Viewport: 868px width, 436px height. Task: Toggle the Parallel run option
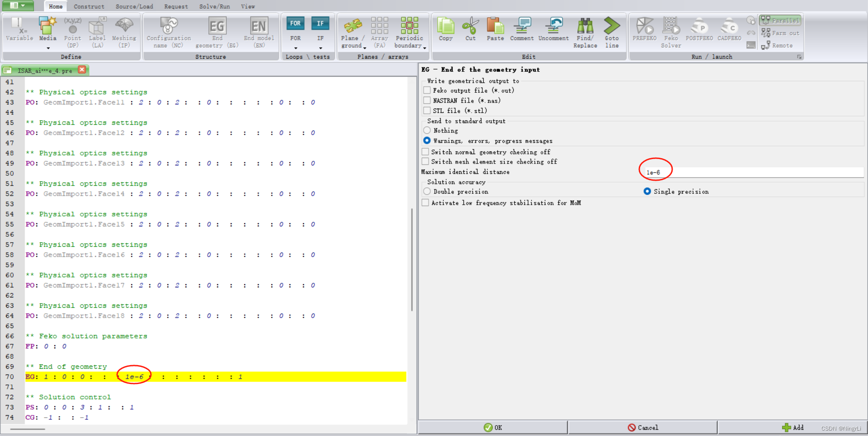[780, 20]
